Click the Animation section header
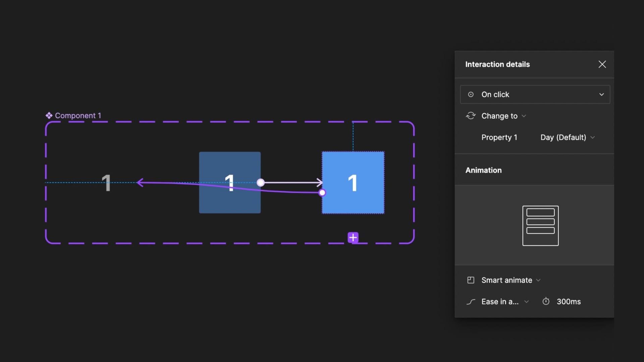Screen dimensions: 644x362 483,170
